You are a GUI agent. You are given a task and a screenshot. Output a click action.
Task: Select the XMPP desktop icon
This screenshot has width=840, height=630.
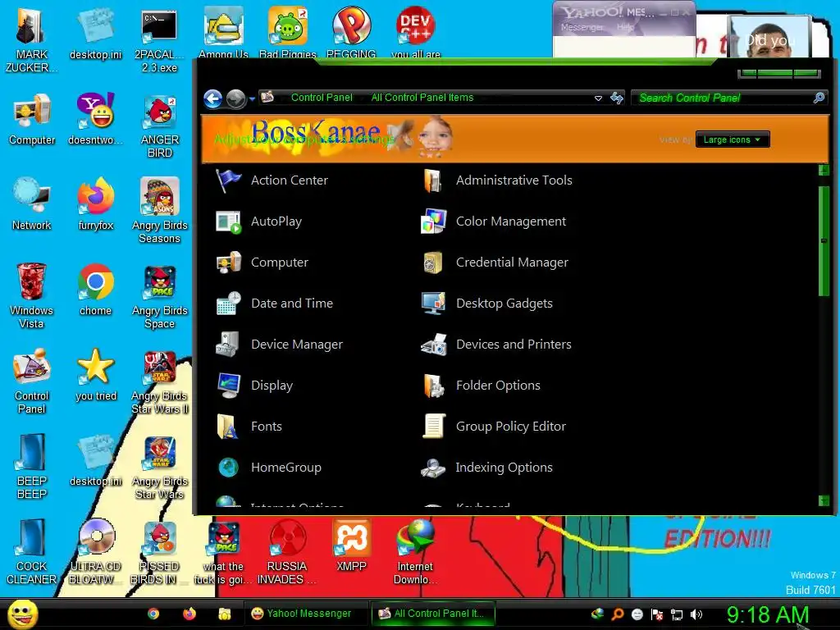[351, 546]
